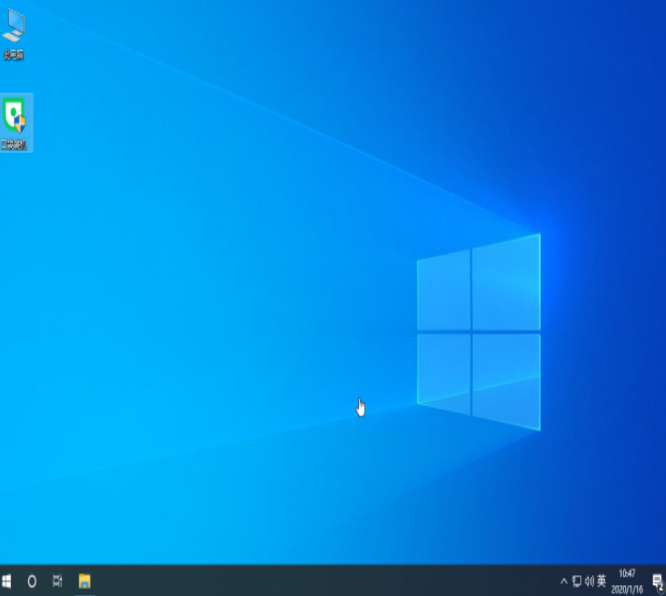Launch File Explorer from the taskbar
The height and width of the screenshot is (596, 666).
point(85,581)
